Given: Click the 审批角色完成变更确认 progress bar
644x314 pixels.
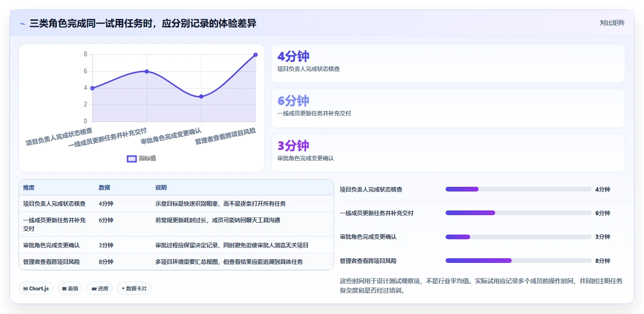Looking at the screenshot, I should pos(518,236).
